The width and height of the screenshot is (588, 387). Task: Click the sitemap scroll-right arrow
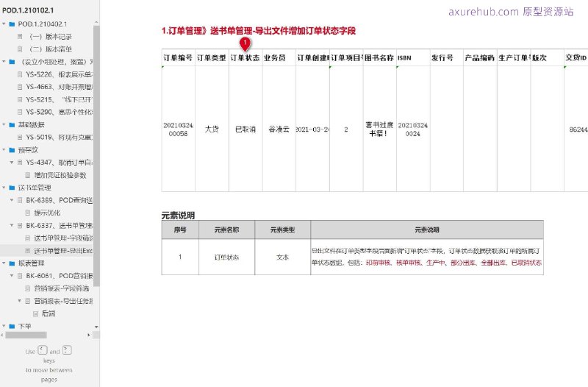point(89,335)
